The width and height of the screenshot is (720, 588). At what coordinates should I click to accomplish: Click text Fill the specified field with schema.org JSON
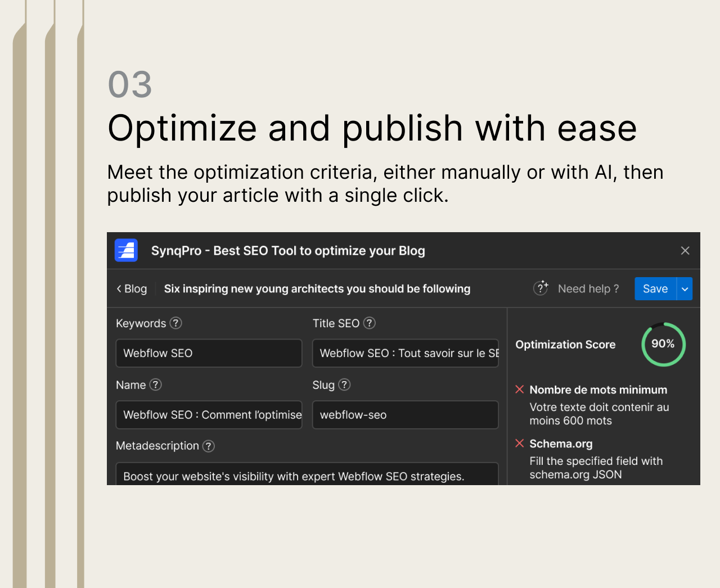click(596, 468)
